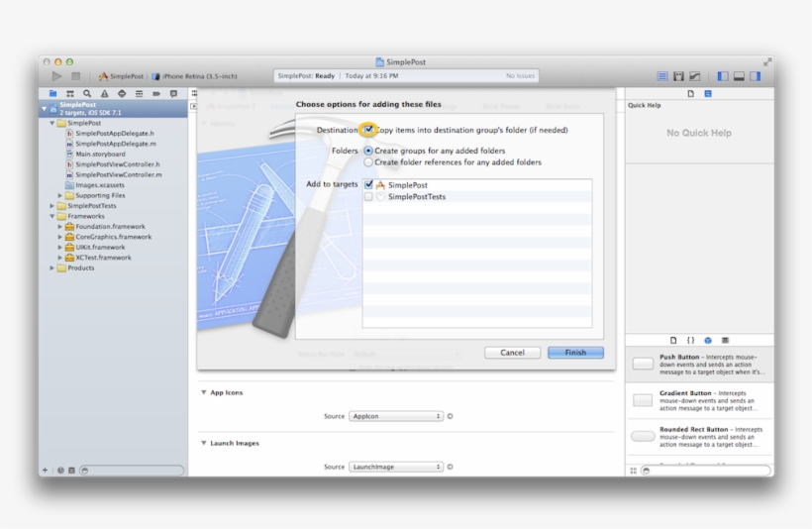Image resolution: width=812 pixels, height=529 pixels.
Task: Select SimplePostAppDelegate.h file
Action: click(x=115, y=134)
